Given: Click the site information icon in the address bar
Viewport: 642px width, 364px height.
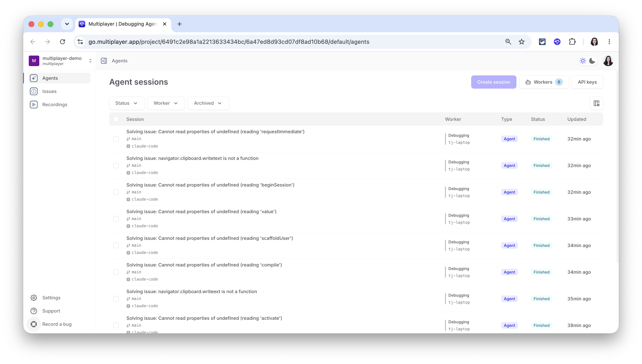Looking at the screenshot, I should pos(80,42).
